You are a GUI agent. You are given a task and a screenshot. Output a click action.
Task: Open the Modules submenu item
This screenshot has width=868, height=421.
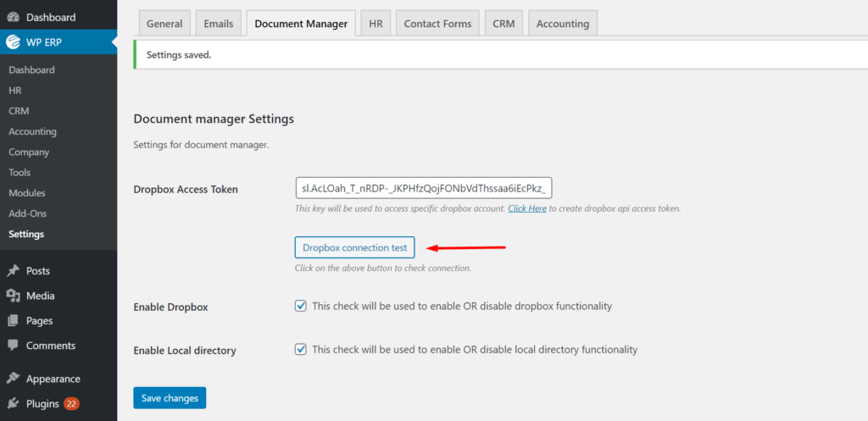(x=27, y=193)
